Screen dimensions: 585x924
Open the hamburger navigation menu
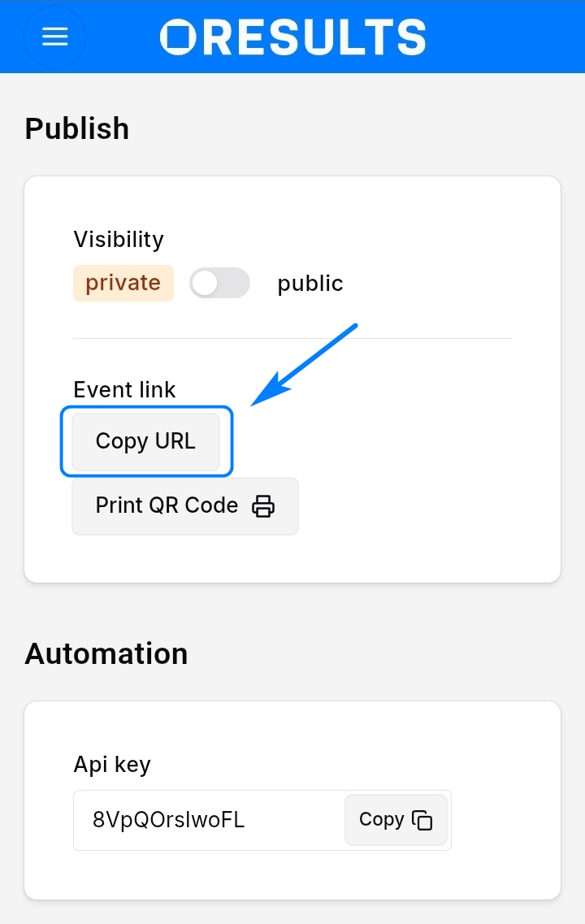pos(54,37)
